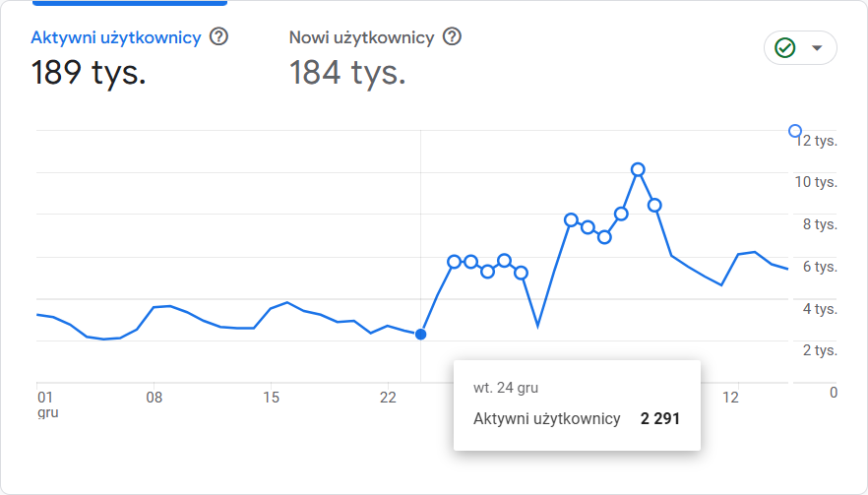Click the 08 date label on axis

pos(154,398)
